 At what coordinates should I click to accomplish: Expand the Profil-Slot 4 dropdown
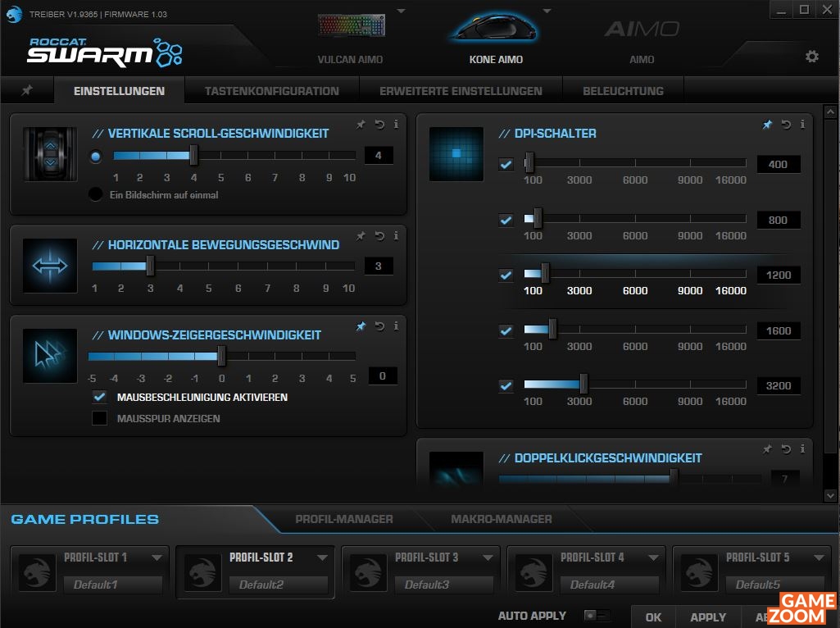(x=653, y=557)
